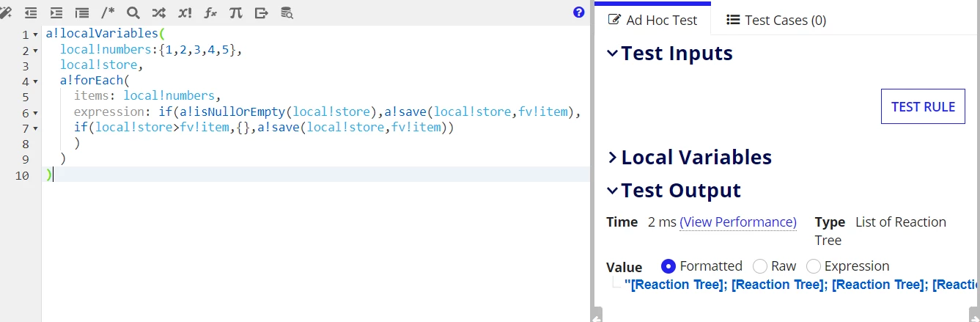The image size is (980, 322).
Task: Fold code at line 6 arrow
Action: [36, 113]
